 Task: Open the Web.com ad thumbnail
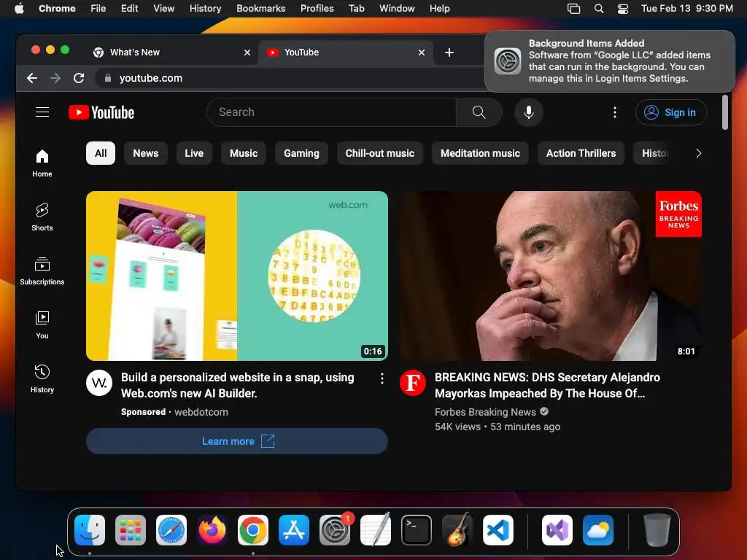click(237, 276)
